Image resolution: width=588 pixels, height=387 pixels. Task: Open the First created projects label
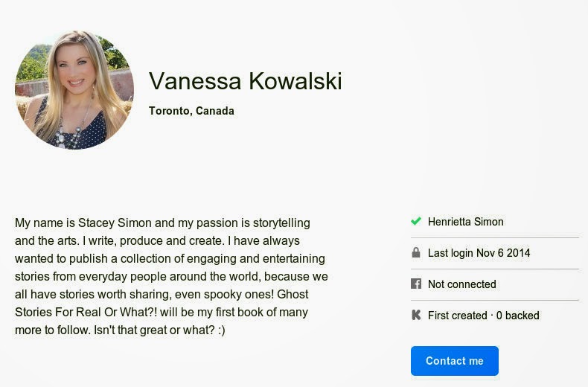(x=457, y=316)
